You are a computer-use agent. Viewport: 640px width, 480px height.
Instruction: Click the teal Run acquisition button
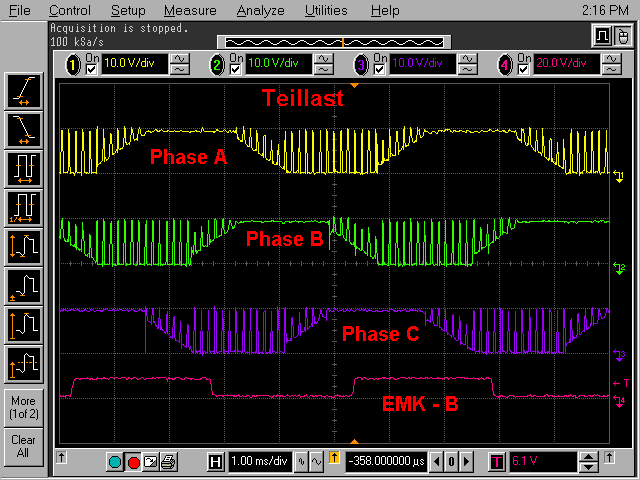click(115, 462)
